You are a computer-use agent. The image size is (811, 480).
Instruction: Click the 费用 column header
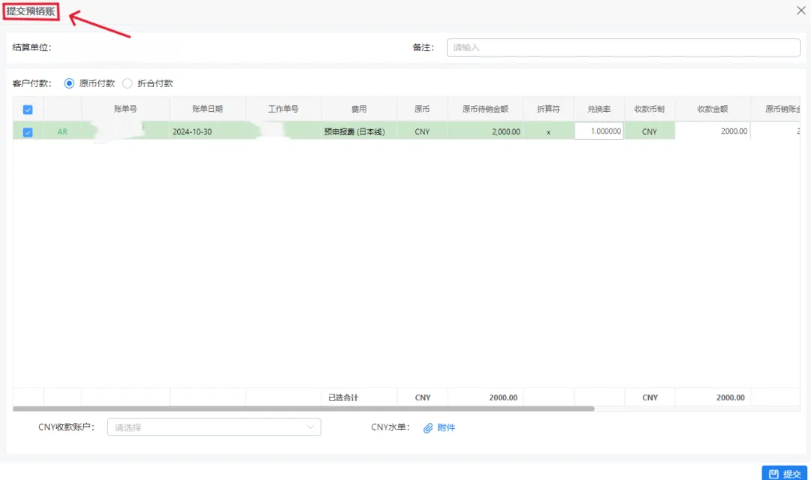pyautogui.click(x=359, y=109)
